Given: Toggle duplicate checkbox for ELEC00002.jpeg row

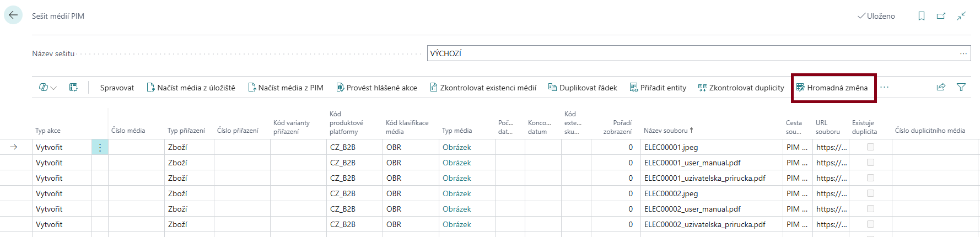Looking at the screenshot, I should click(x=870, y=193).
